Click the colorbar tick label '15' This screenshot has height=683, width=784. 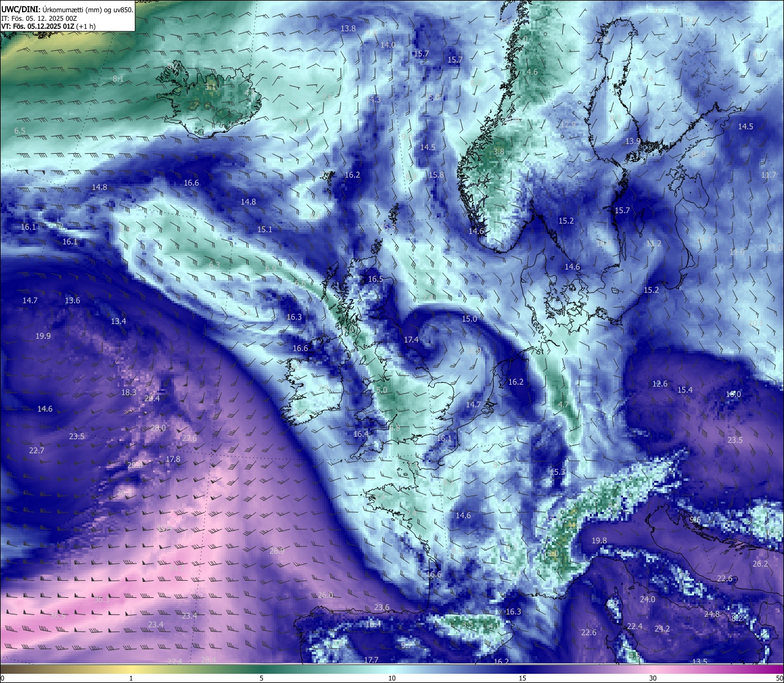(x=522, y=678)
